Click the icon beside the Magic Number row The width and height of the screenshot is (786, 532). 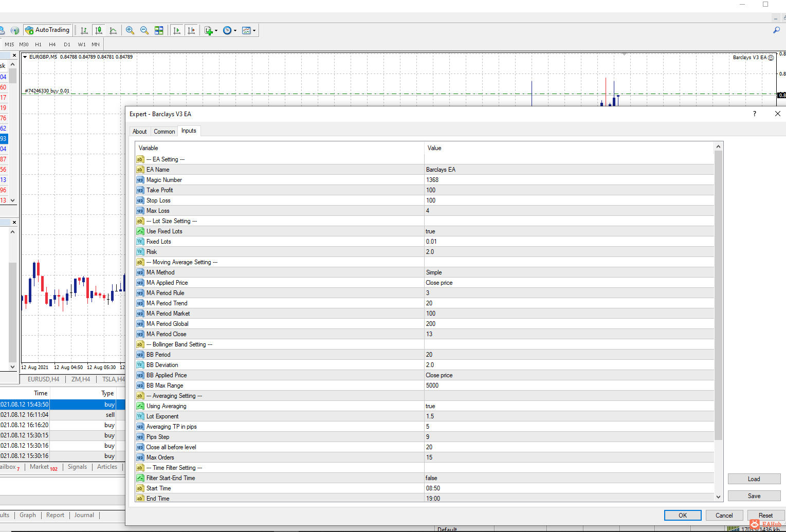[x=140, y=180]
